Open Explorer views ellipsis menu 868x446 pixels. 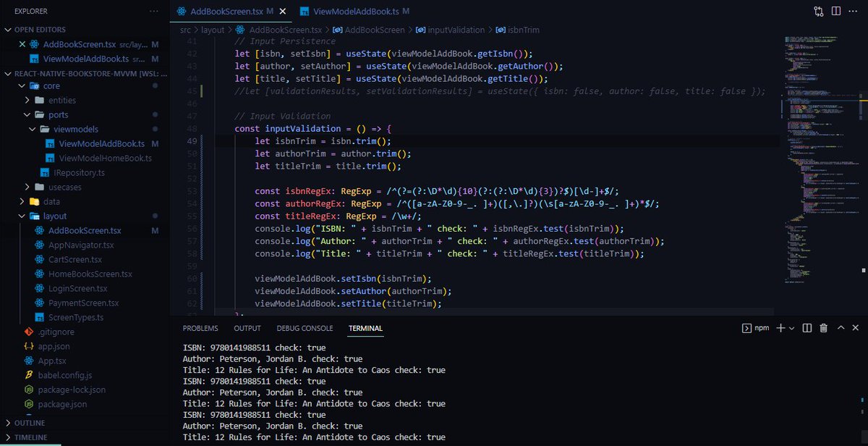[x=153, y=12]
